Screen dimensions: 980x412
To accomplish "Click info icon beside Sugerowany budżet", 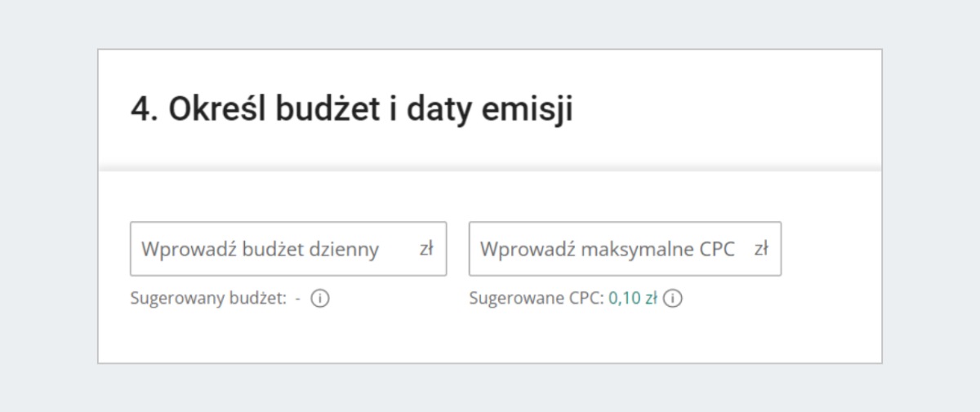I will pos(320,299).
